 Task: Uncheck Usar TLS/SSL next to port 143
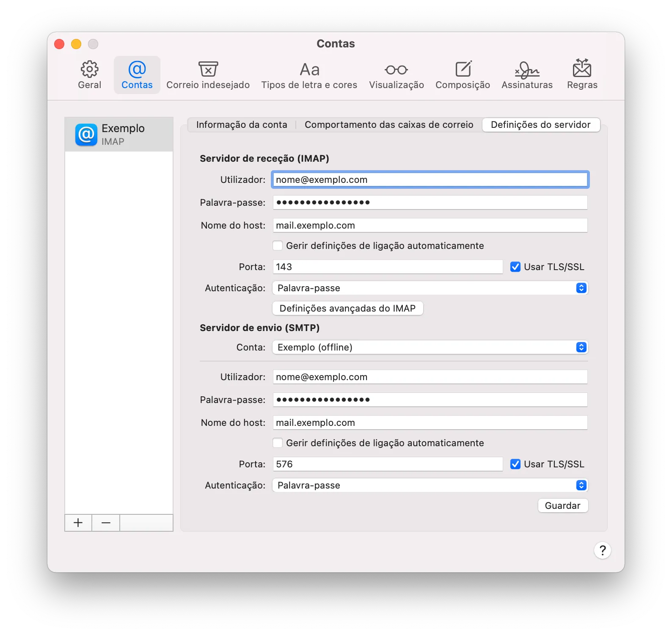(515, 267)
